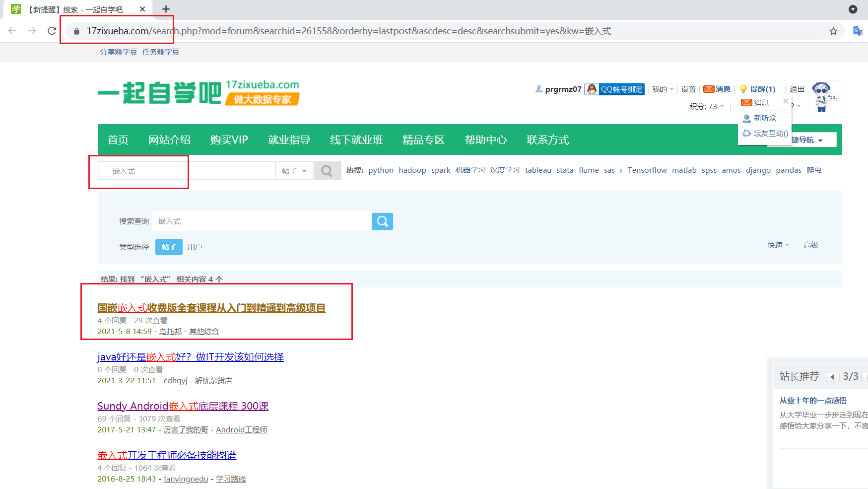The image size is (868, 489).
Task: Open 从业十年的一点感悟 recommended article
Action: tap(813, 401)
